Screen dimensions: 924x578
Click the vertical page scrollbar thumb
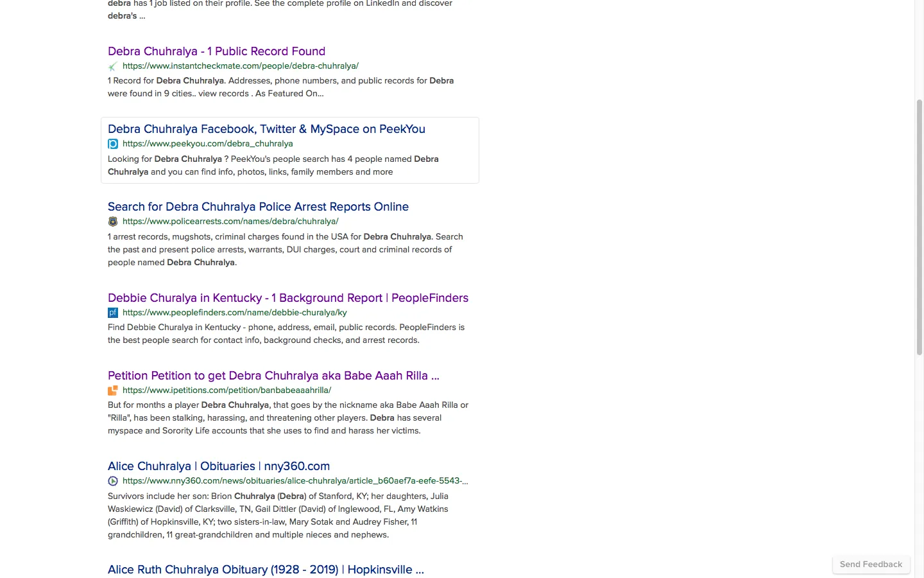919,227
